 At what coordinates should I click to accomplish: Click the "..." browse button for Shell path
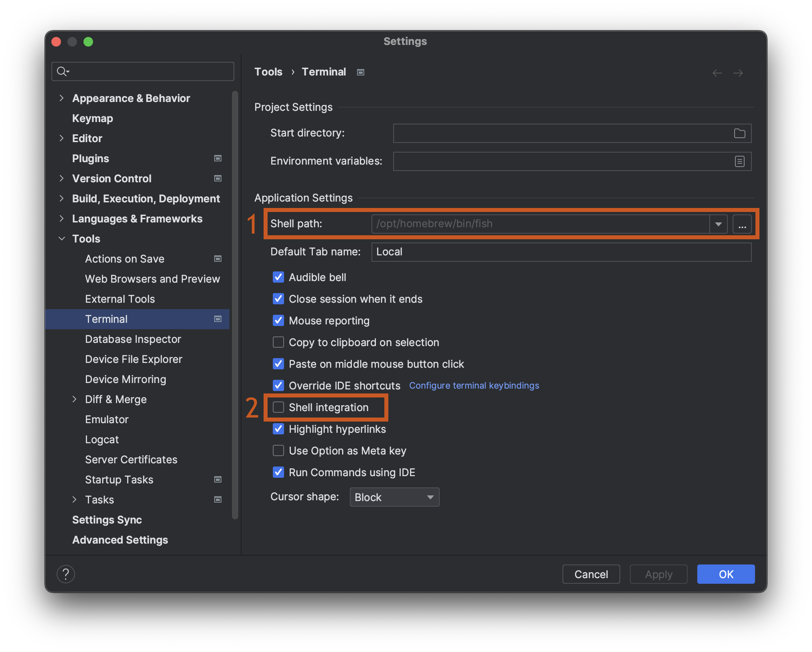[743, 224]
